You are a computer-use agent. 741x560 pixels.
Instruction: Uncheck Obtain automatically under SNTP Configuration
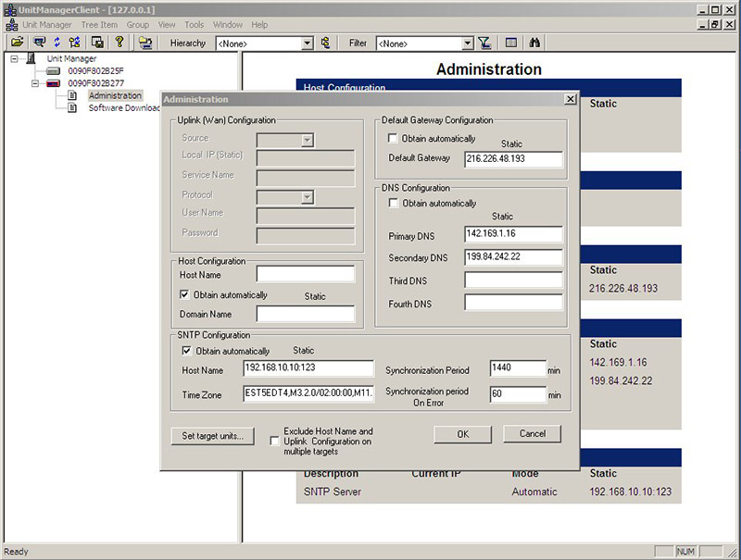[x=187, y=351]
